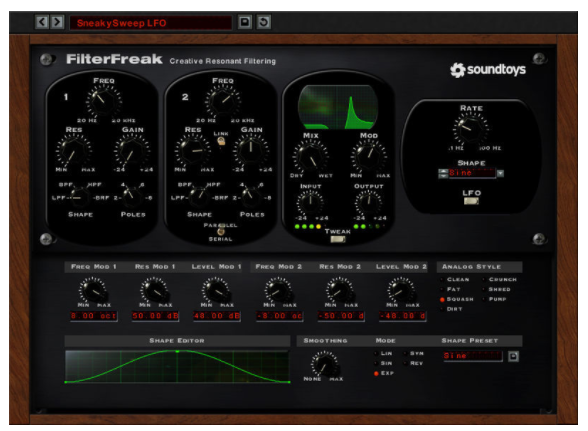Adjust the Smoothing knob
588x431 pixels.
(324, 364)
